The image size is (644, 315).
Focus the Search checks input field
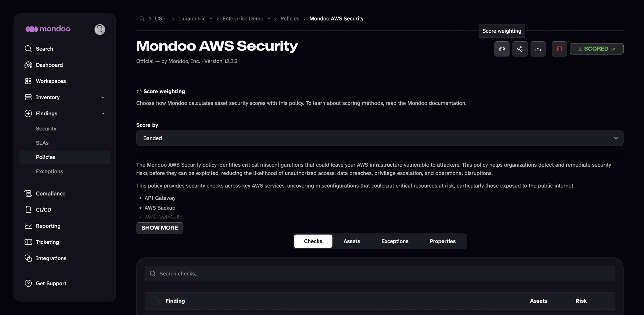tap(380, 274)
